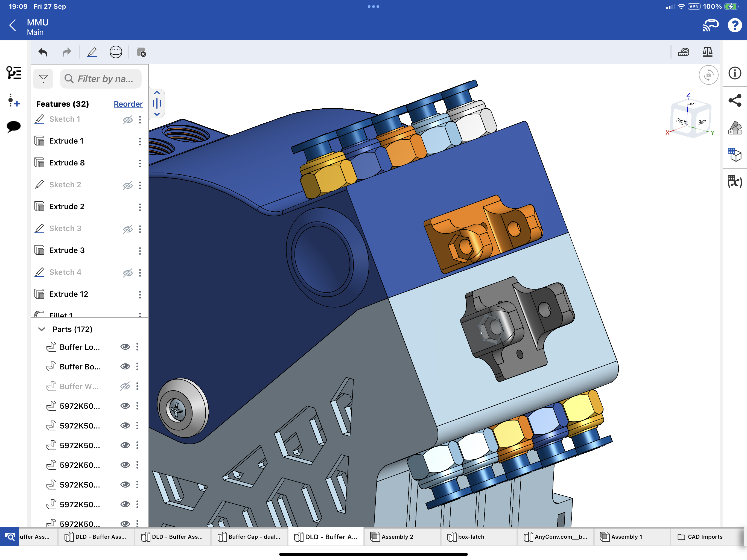Start a new sketch with pencil tool
The width and height of the screenshot is (747, 560).
tap(92, 52)
